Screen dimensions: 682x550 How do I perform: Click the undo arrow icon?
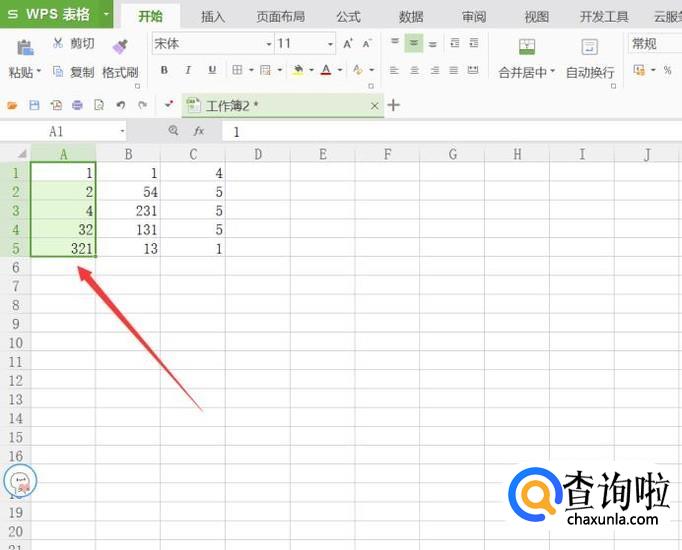click(120, 105)
